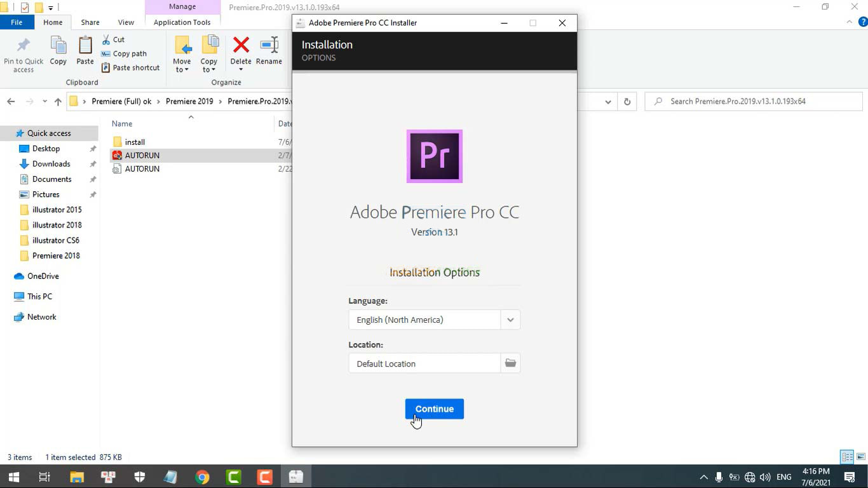The width and height of the screenshot is (868, 488).
Task: Open the notification center icon
Action: point(850,477)
